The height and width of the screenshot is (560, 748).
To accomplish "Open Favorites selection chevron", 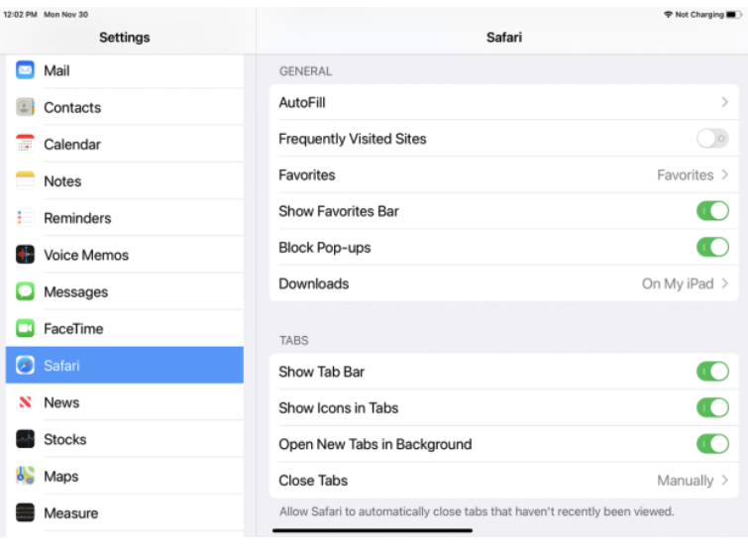I will [x=725, y=175].
